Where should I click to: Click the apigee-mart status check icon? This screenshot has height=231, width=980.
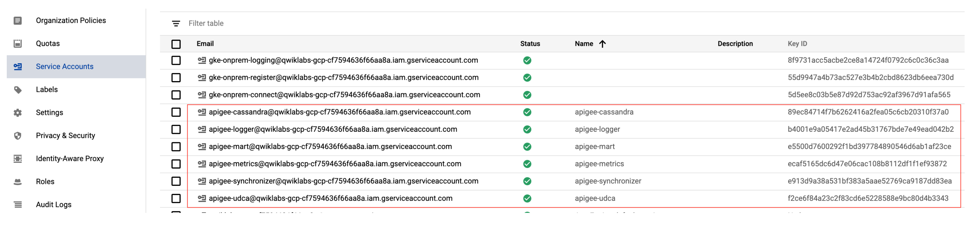[x=527, y=147]
